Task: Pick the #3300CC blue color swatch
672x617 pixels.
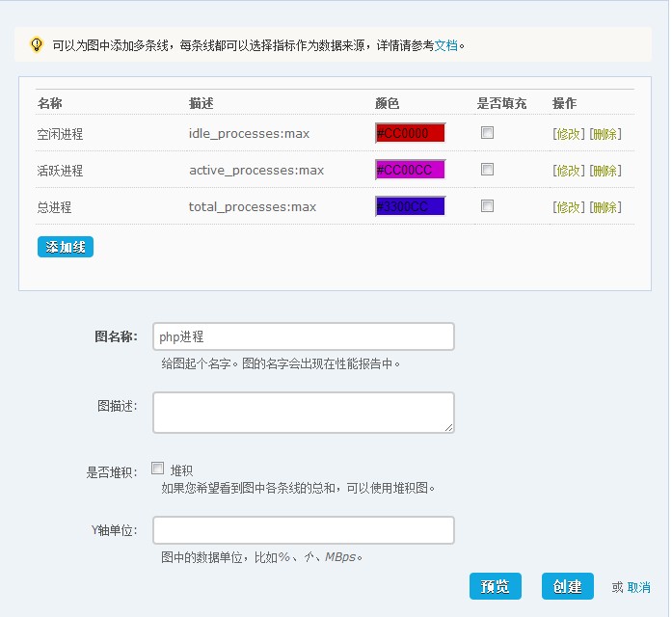Action: point(410,206)
